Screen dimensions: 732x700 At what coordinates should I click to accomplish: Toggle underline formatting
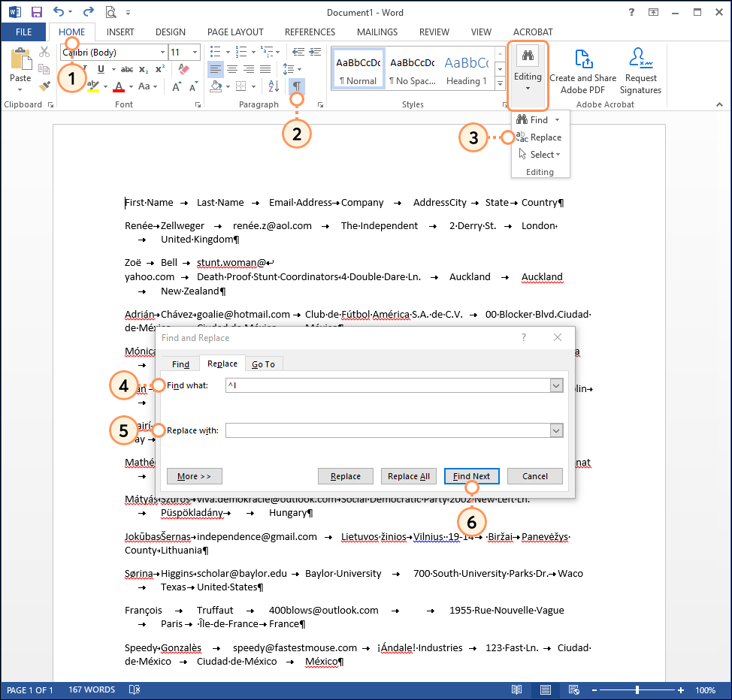tap(101, 69)
